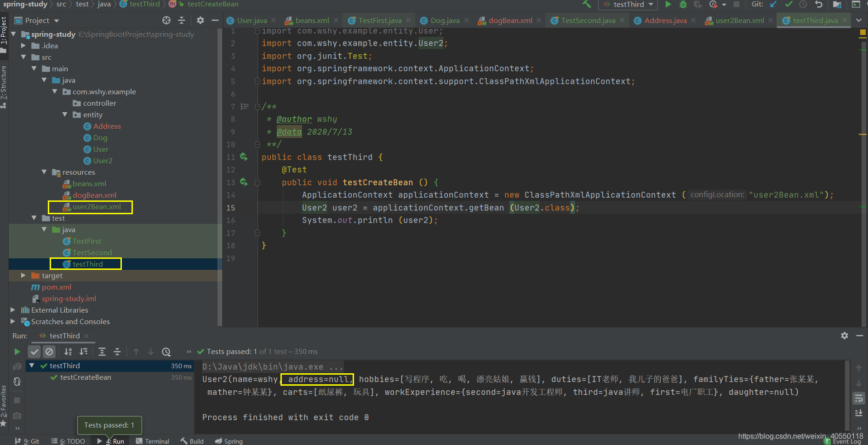Rerun tests in Run panel
This screenshot has width=868, height=445.
17,352
